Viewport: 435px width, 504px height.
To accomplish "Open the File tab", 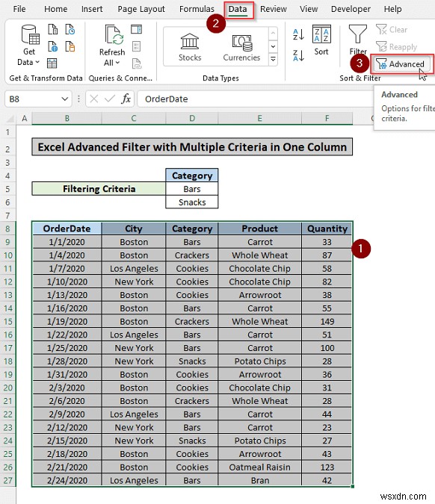I will pyautogui.click(x=19, y=9).
